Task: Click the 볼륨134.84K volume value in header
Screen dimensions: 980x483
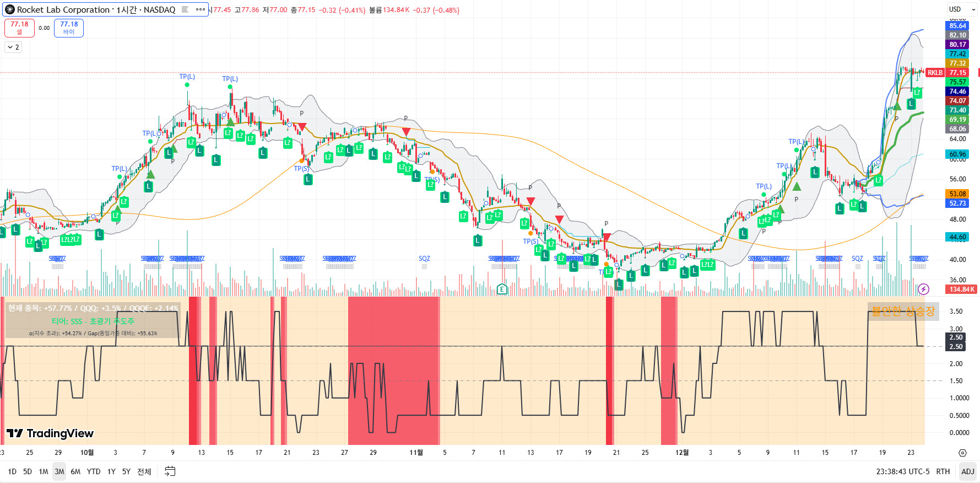Action: [389, 10]
